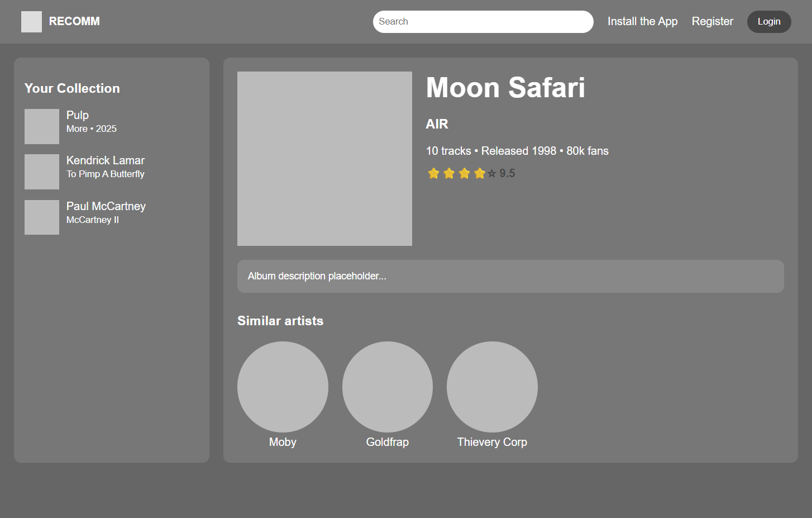Viewport: 812px width, 518px height.
Task: Click the Your Collection heading
Action: [72, 88]
